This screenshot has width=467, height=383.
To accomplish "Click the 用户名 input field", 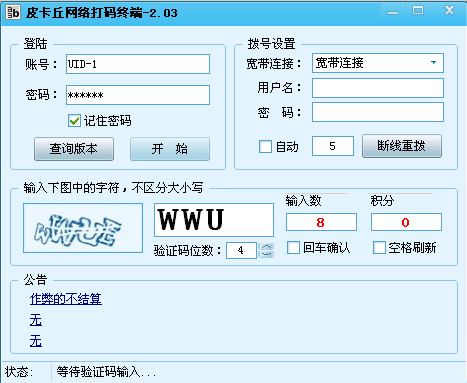I will tap(378, 88).
